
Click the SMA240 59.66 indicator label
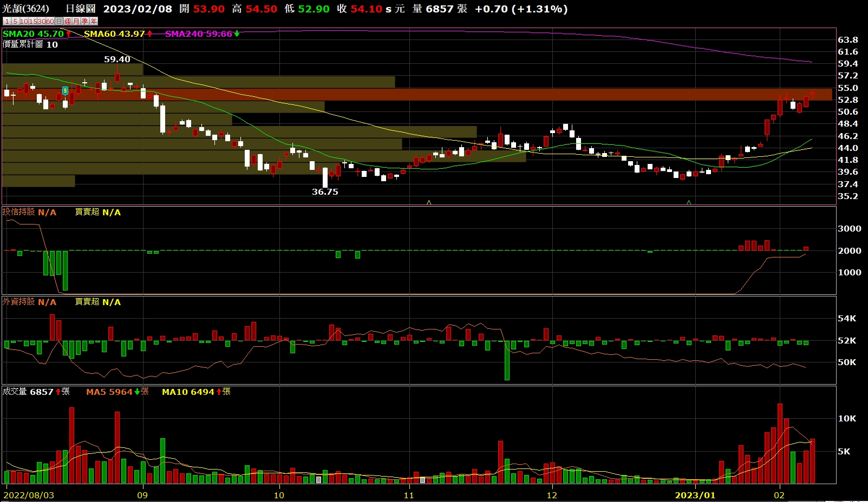pos(198,34)
